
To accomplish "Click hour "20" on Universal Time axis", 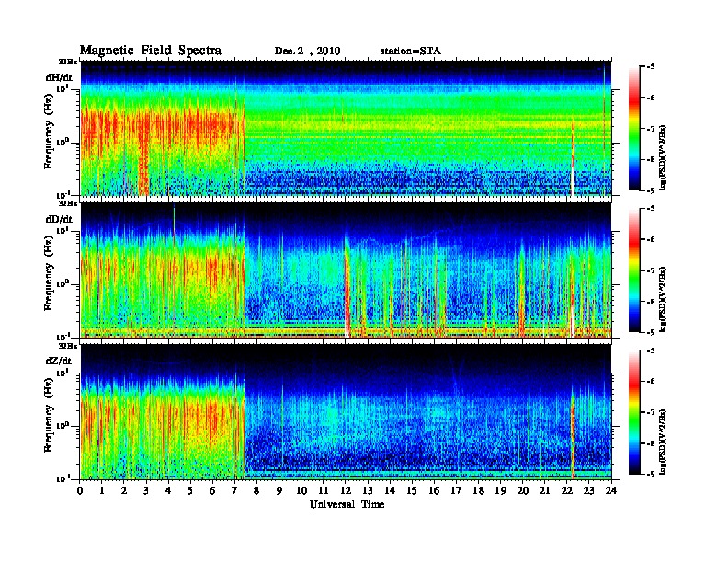I will [523, 490].
